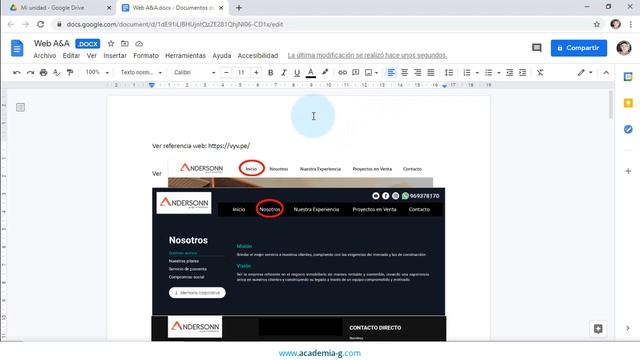The width and height of the screenshot is (640, 360).
Task: Open Docs home icon
Action: [17, 48]
